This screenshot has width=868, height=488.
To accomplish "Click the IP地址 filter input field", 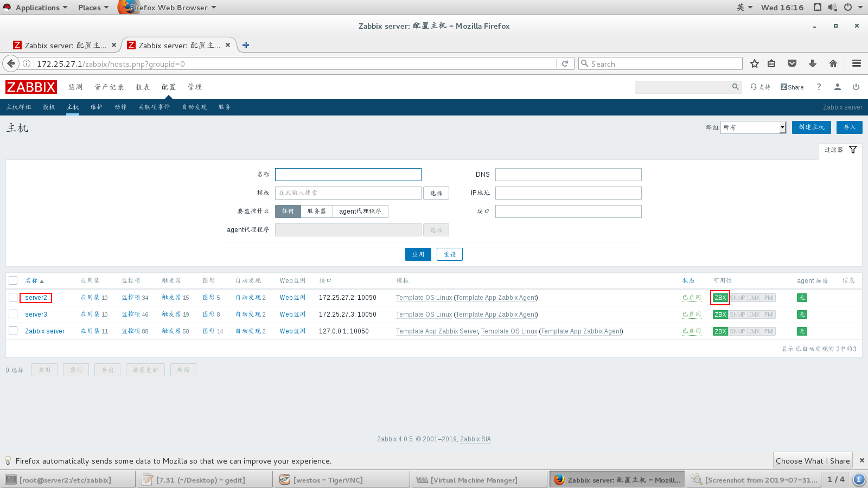I will [x=569, y=193].
